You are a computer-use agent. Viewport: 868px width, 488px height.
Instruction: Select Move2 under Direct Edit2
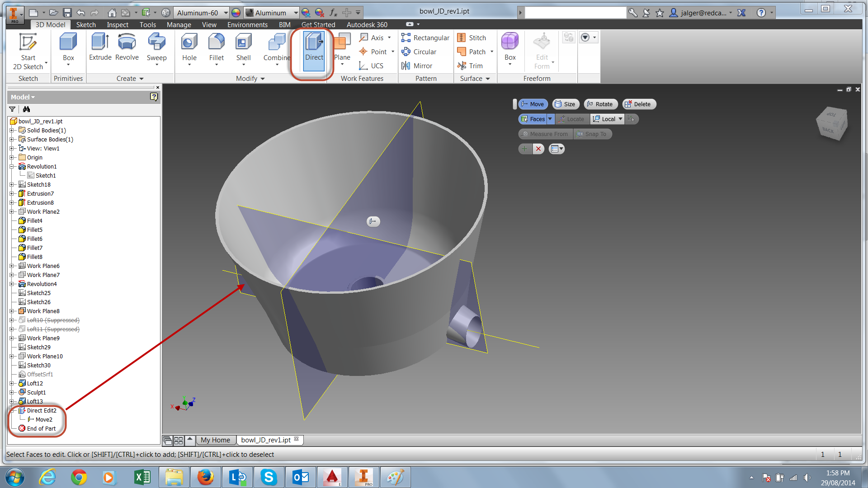click(44, 420)
